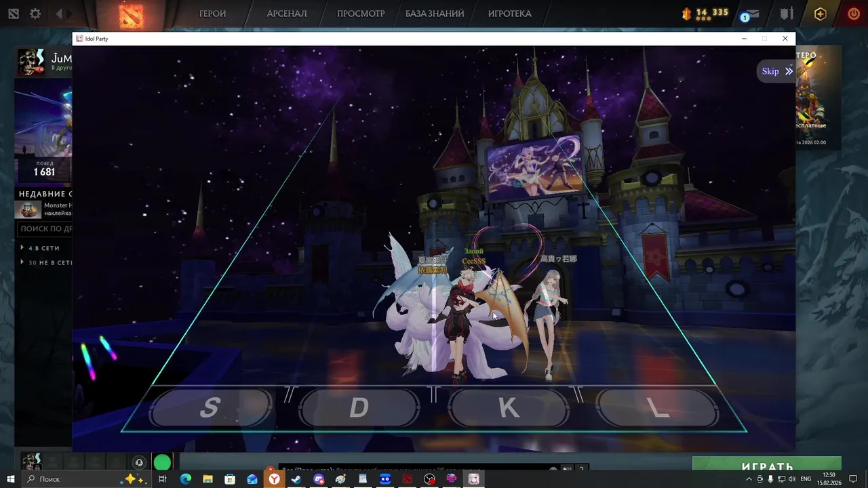Click the Dota back arrow
The image size is (868, 488).
point(59,14)
